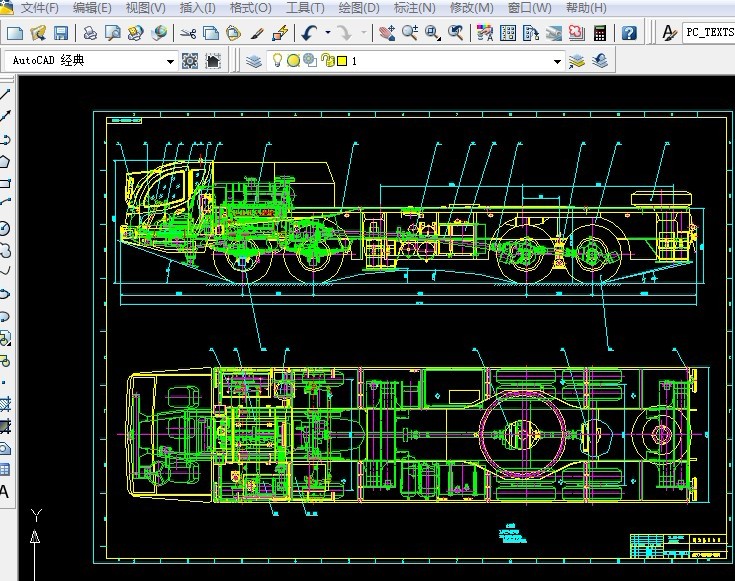The height and width of the screenshot is (581, 735).
Task: Open the 帮助(H) menu
Action: click(586, 8)
